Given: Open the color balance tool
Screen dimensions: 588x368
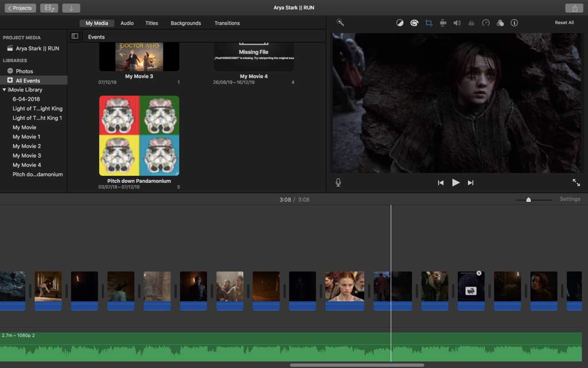Looking at the screenshot, I should (400, 23).
